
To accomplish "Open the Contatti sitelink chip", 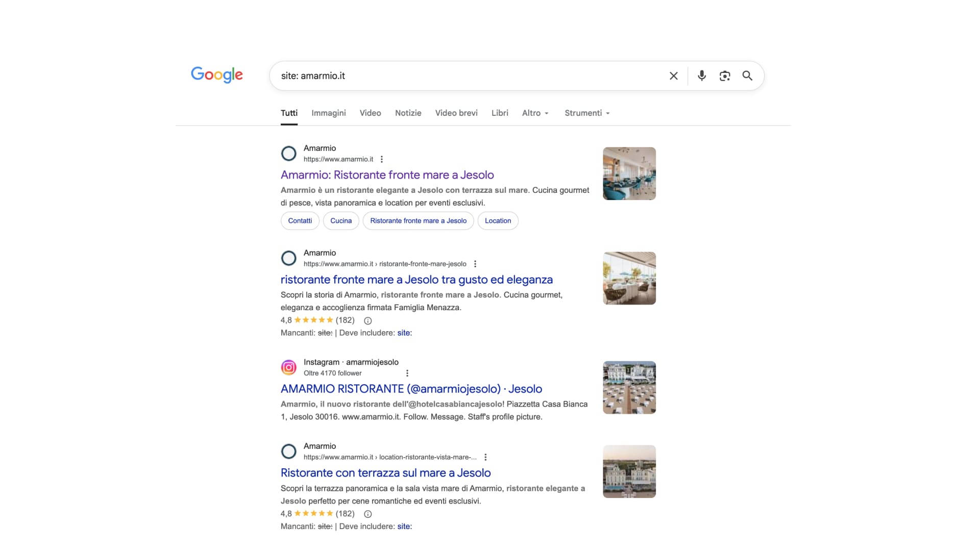I will [x=300, y=221].
